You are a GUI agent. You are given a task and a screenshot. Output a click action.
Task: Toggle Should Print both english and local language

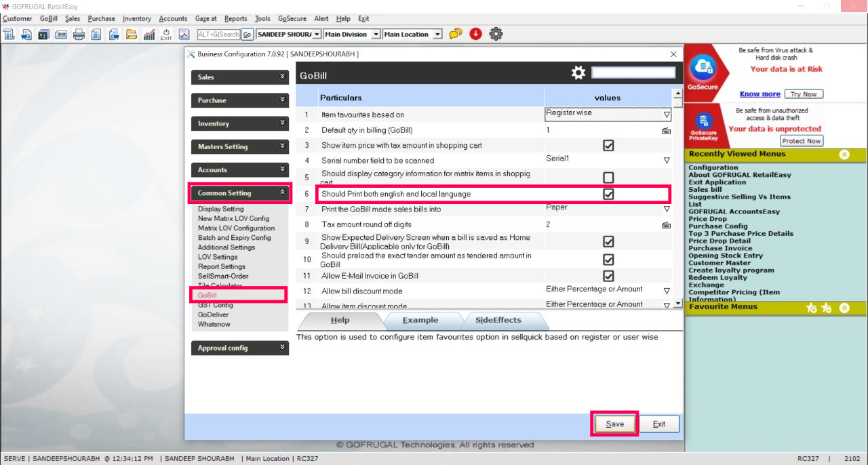tap(608, 194)
